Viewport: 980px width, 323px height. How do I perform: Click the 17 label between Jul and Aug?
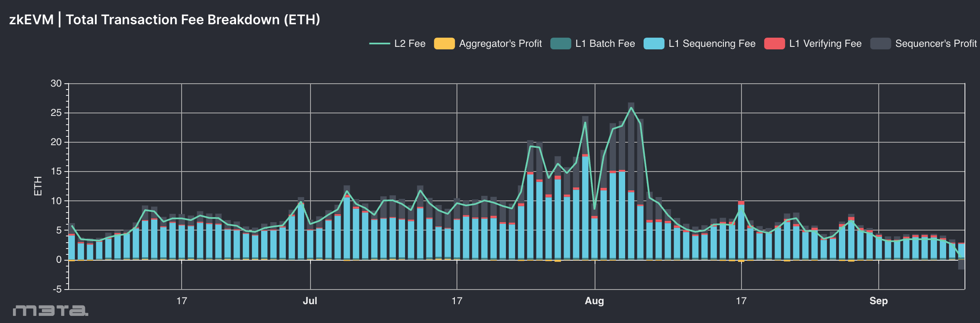[457, 301]
